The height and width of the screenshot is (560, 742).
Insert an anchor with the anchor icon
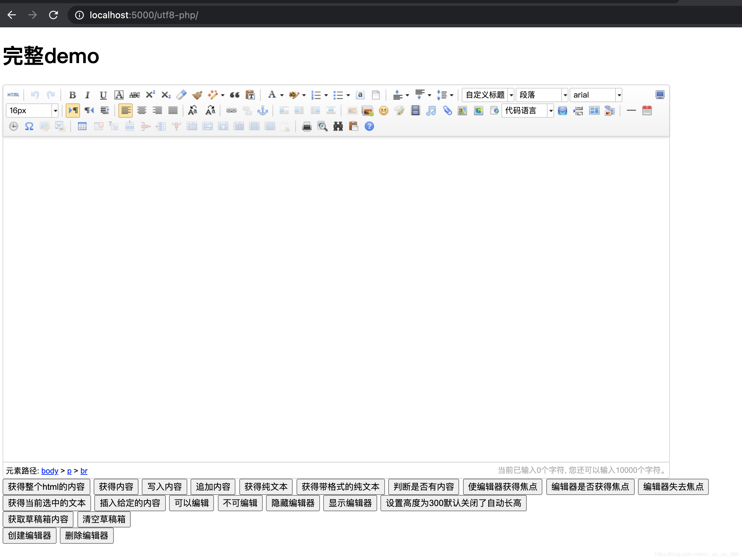coord(262,111)
